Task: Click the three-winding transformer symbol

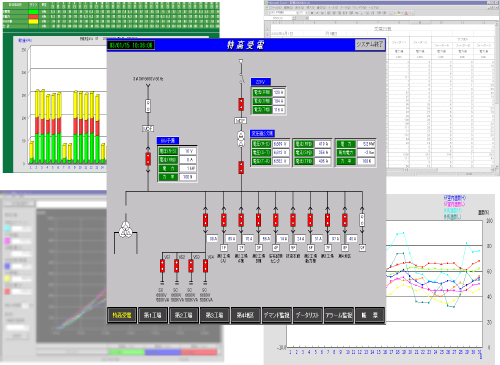Action: click(x=126, y=229)
